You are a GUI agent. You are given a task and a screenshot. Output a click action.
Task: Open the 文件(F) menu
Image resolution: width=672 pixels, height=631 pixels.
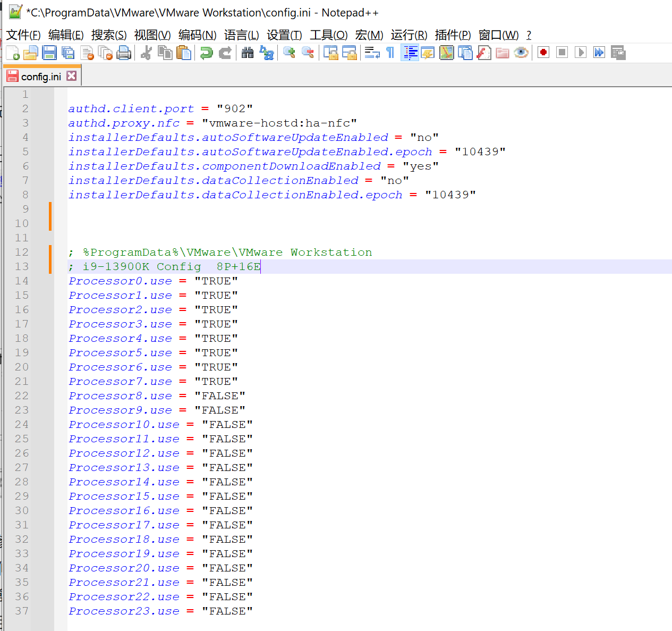(23, 35)
